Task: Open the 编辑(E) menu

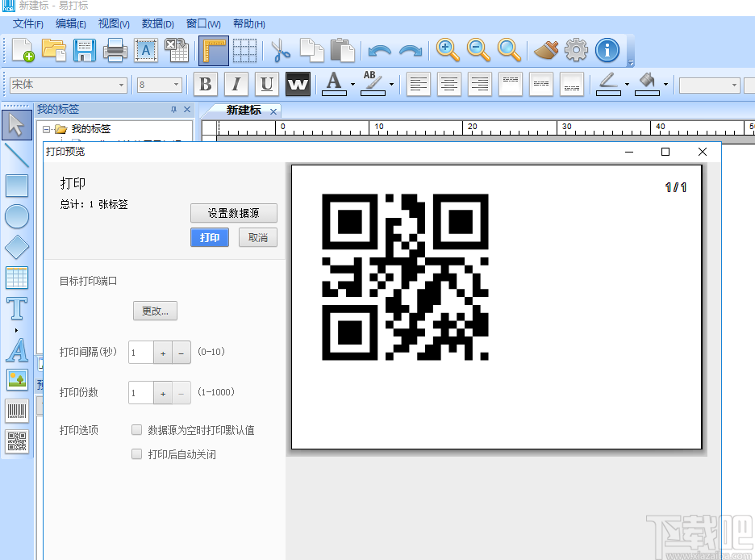Action: (71, 23)
